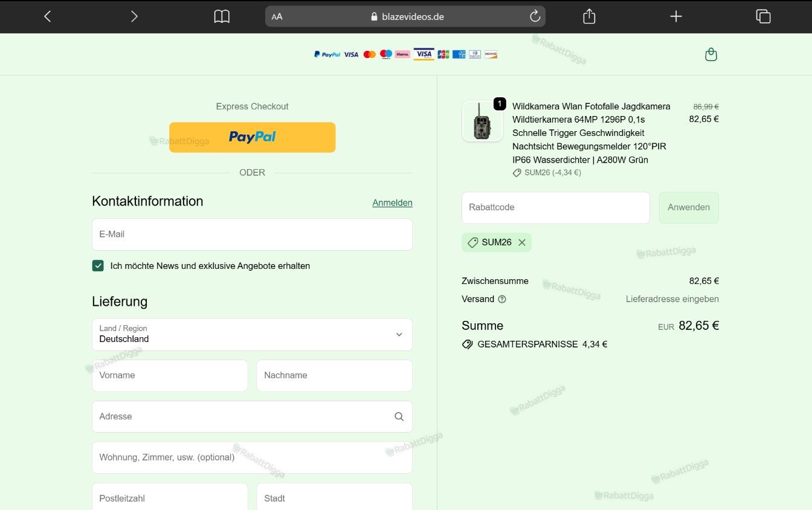Click into the Vorname field
812x510 pixels.
pos(170,375)
